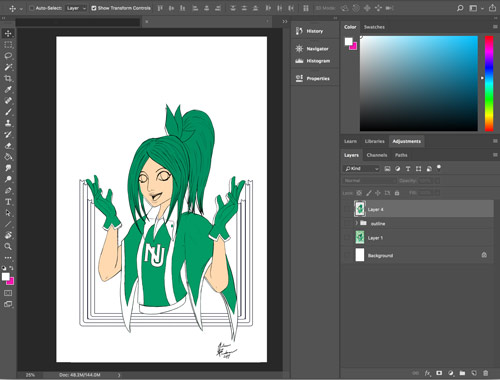500x380 pixels.
Task: Select the Lasso tool
Action: click(8, 56)
